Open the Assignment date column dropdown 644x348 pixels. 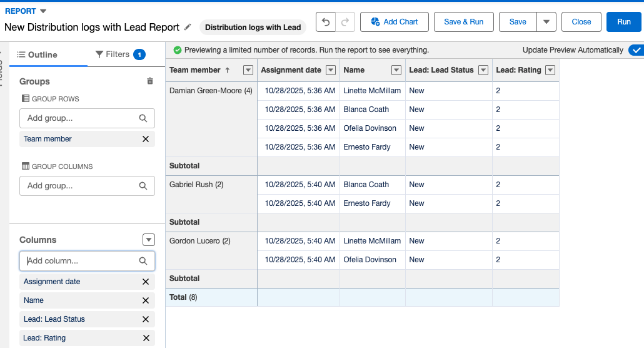331,70
